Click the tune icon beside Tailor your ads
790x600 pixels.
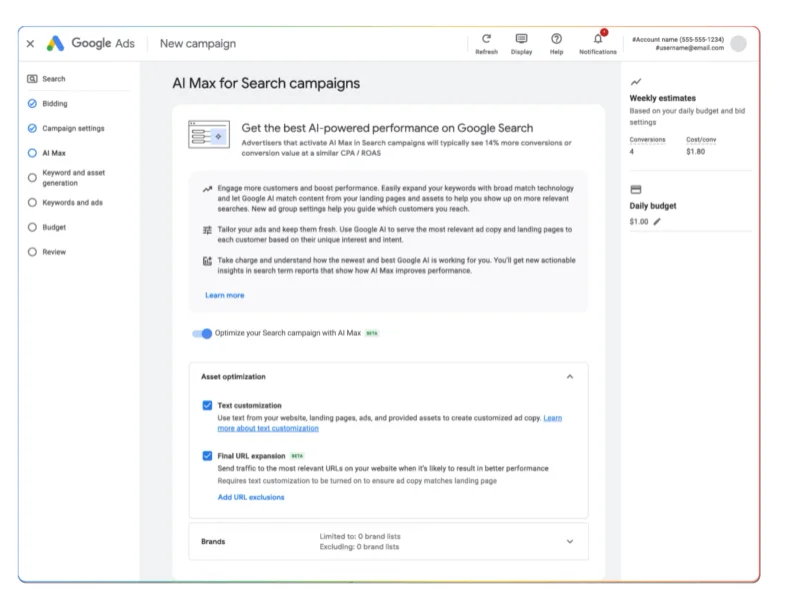point(207,230)
